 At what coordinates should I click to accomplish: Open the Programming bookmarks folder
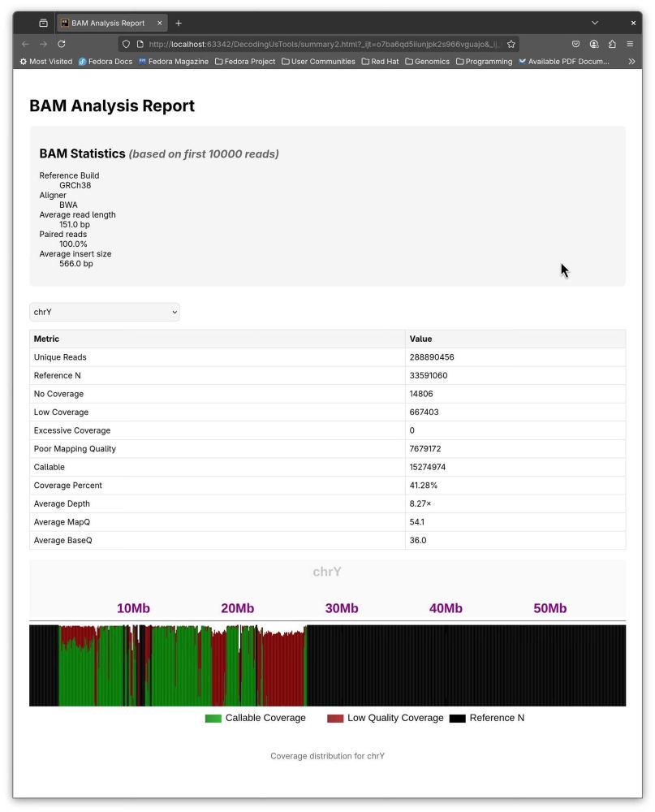pos(484,61)
